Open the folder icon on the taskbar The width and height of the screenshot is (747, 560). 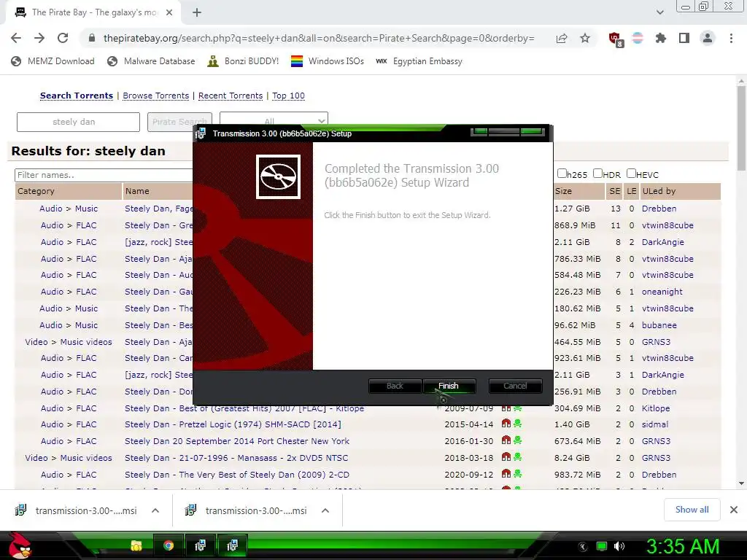pyautogui.click(x=136, y=545)
